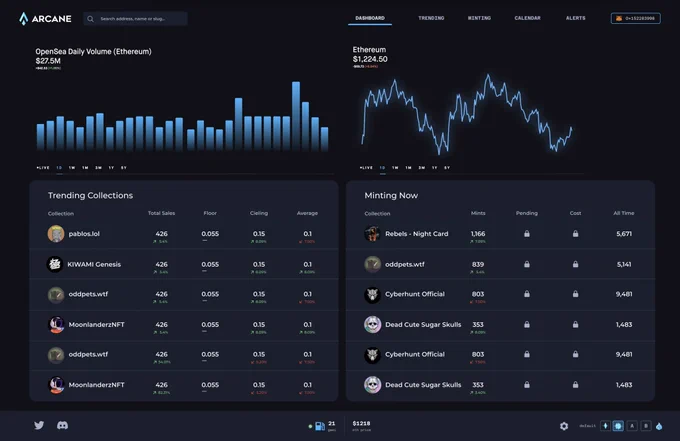
Task: Click the pablos.lol collection avatar
Action: [56, 234]
